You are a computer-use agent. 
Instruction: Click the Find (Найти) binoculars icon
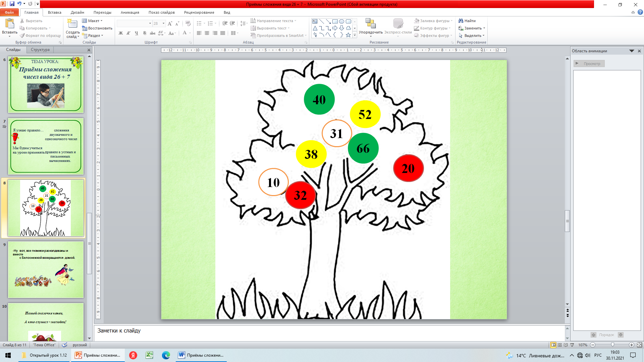point(461,21)
